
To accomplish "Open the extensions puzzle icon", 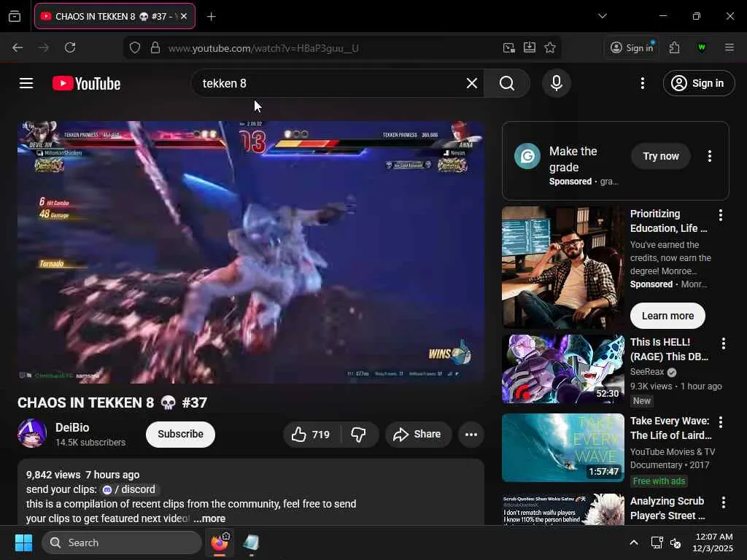I will pos(674,47).
